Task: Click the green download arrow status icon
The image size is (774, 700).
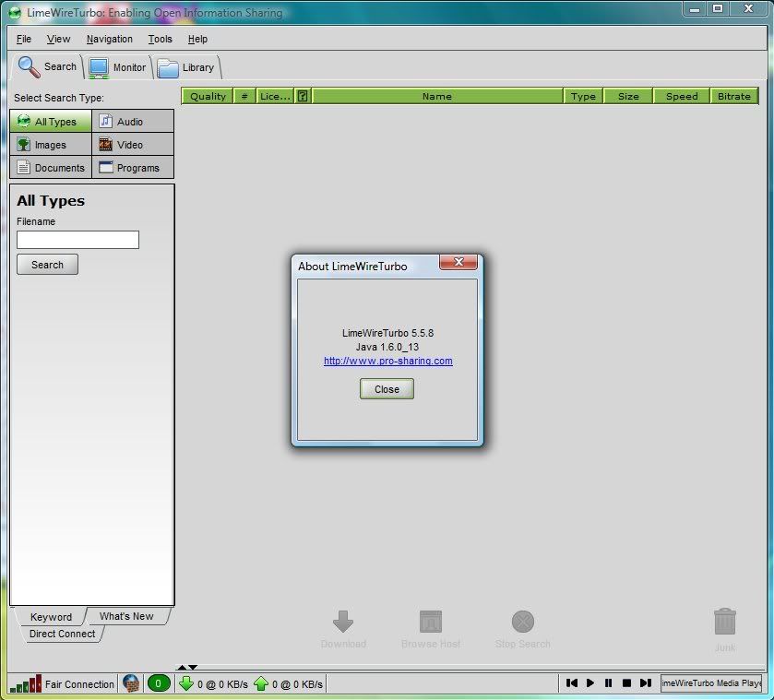Action: [x=186, y=683]
